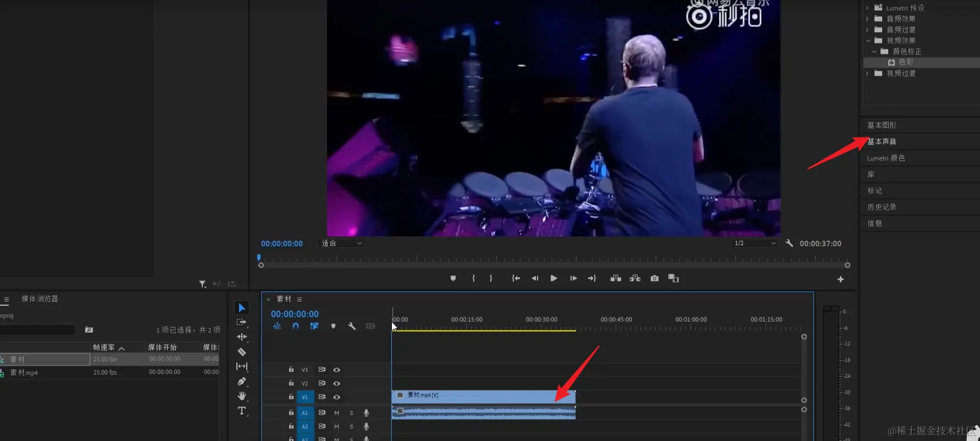The image size is (980, 441).
Task: Solo the A1 audio track
Action: coord(351,412)
